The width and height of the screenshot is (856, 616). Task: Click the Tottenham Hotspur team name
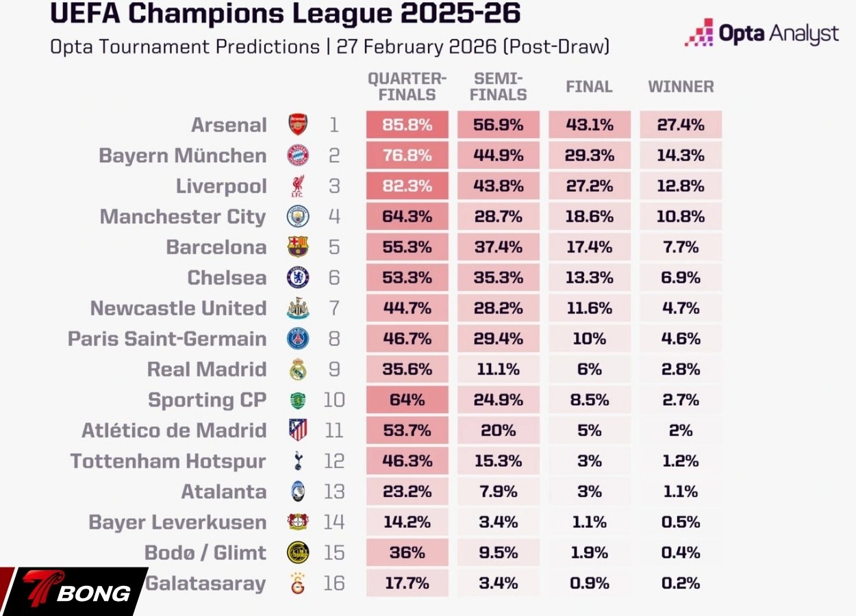point(168,461)
